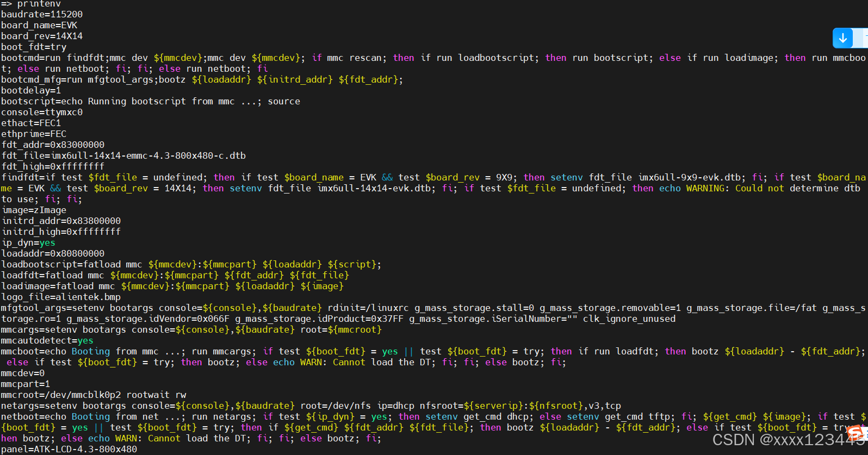
Task: Click the bootdelay=1 entry
Action: tap(31, 90)
